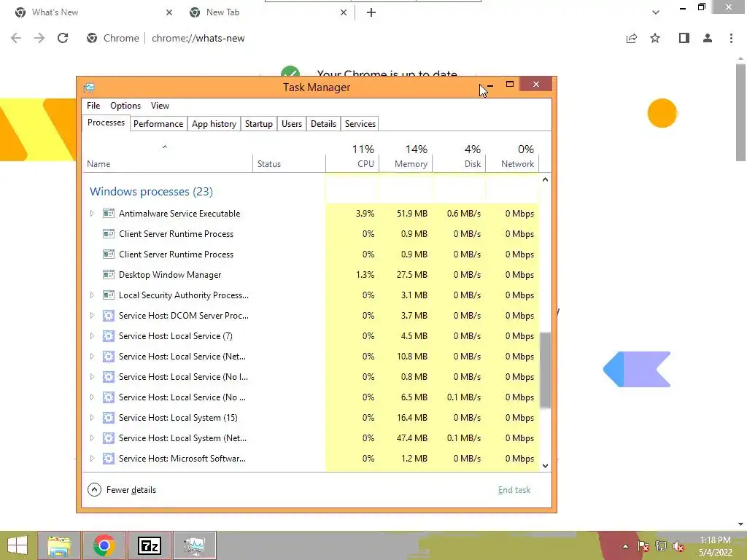Screen dimensions: 747x560
Task: Close the What's New tab
Action: tap(169, 12)
